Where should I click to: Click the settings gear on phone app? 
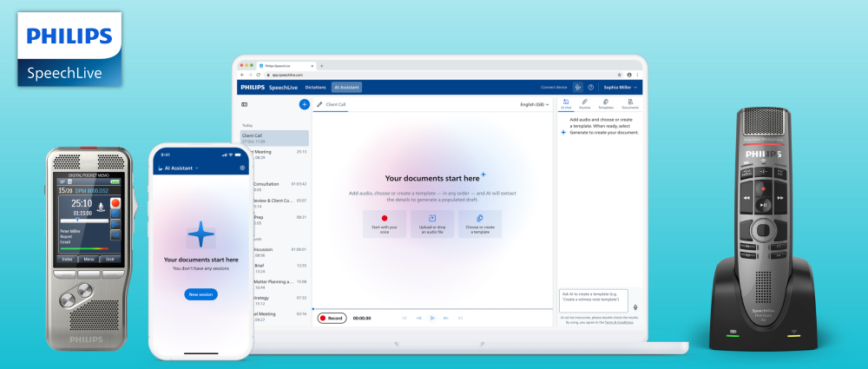point(242,168)
